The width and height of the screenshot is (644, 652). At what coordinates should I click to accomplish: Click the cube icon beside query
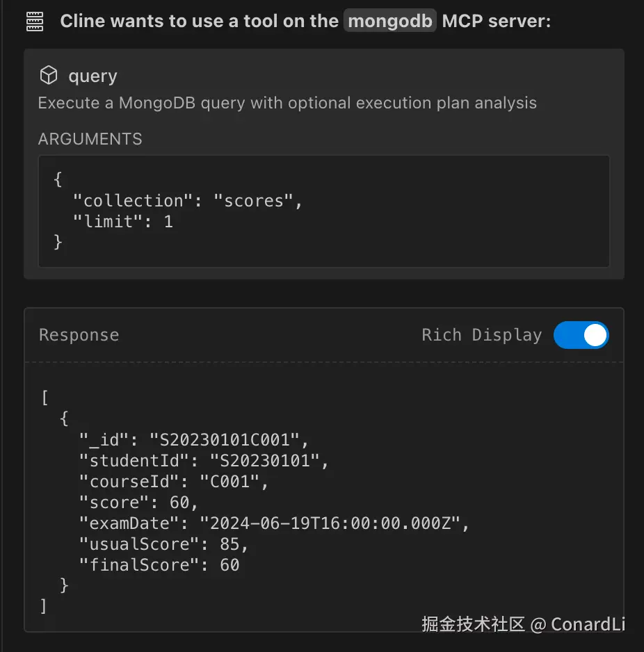[48, 75]
